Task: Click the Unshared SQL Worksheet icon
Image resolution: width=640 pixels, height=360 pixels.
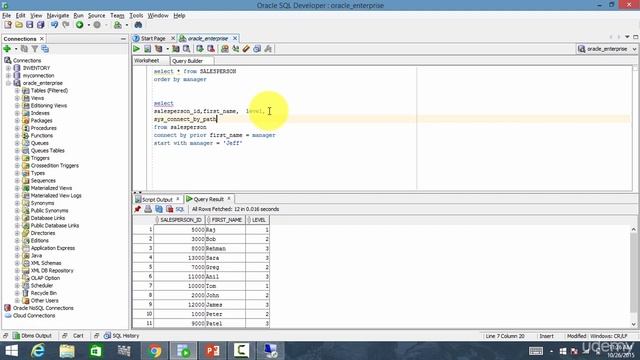Action: pyautogui.click(x=224, y=49)
